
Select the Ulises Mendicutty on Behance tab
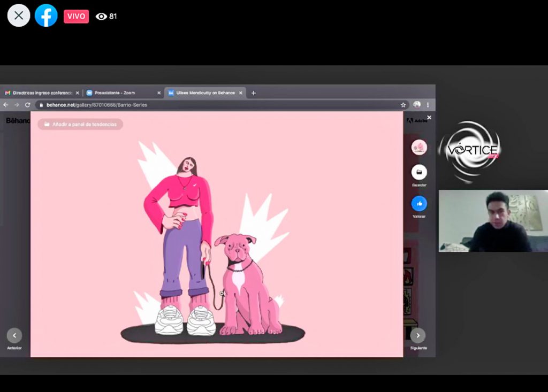point(205,93)
